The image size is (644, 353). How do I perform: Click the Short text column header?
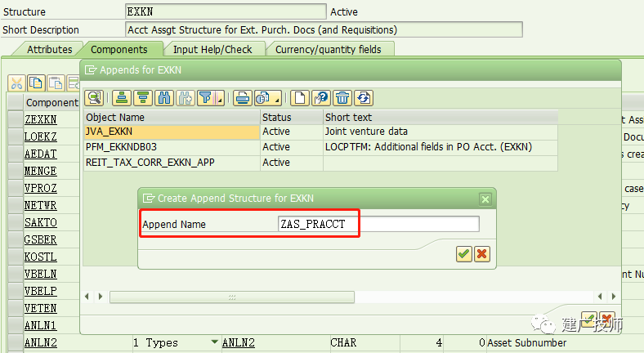pos(441,117)
